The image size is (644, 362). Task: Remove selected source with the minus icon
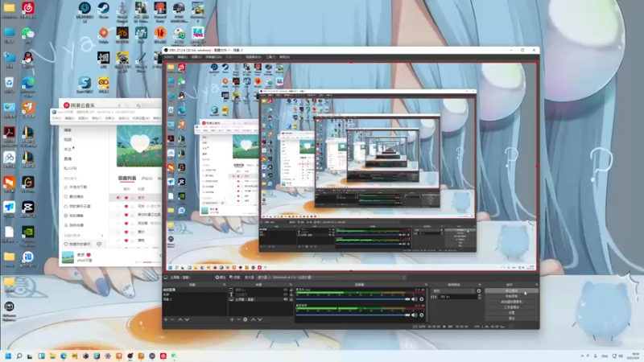point(238,319)
